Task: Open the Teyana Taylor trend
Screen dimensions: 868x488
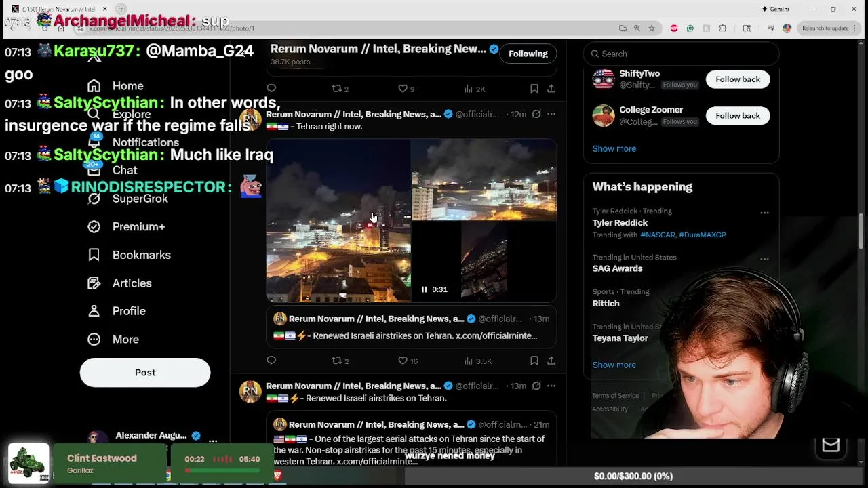Action: (x=620, y=338)
